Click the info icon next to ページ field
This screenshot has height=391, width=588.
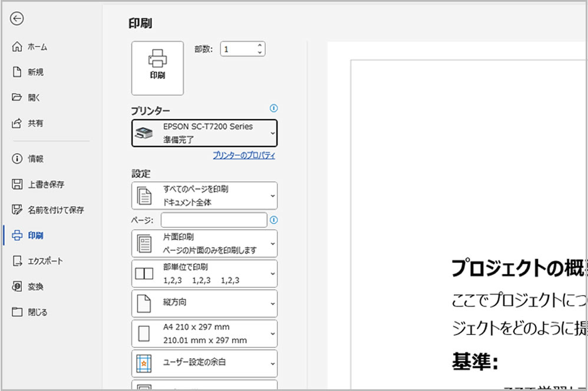click(273, 220)
